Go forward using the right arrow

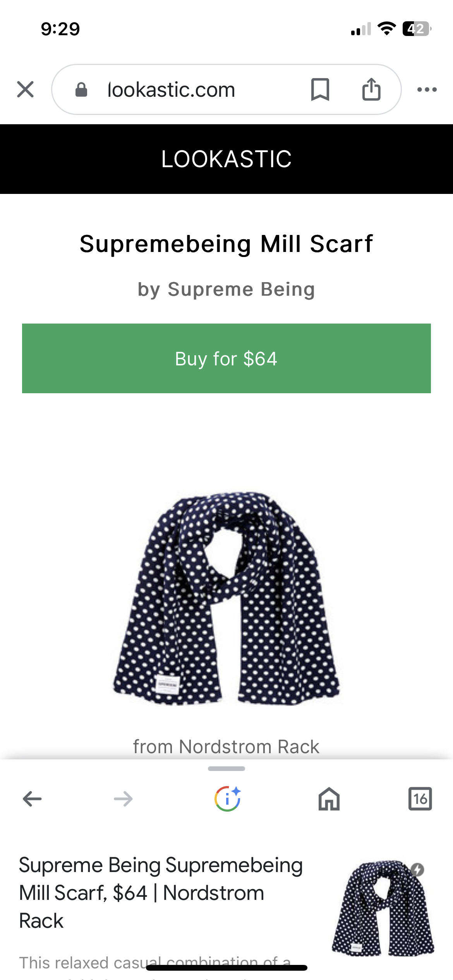[123, 799]
